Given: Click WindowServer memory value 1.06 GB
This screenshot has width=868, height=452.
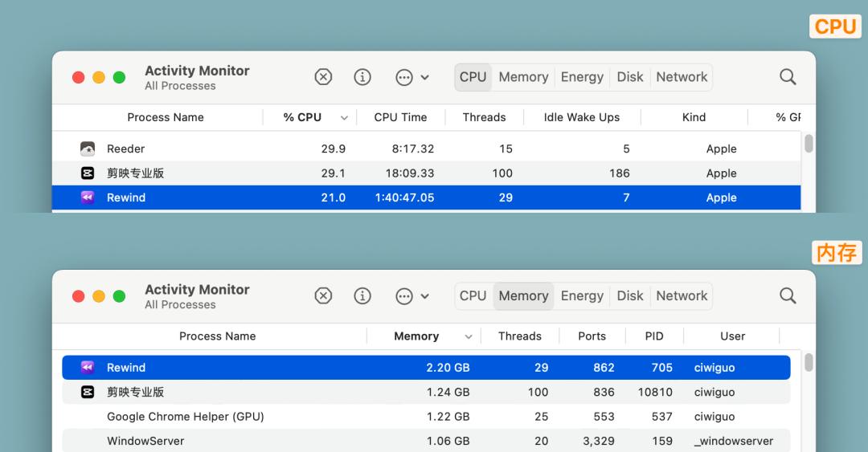Looking at the screenshot, I should (x=448, y=441).
